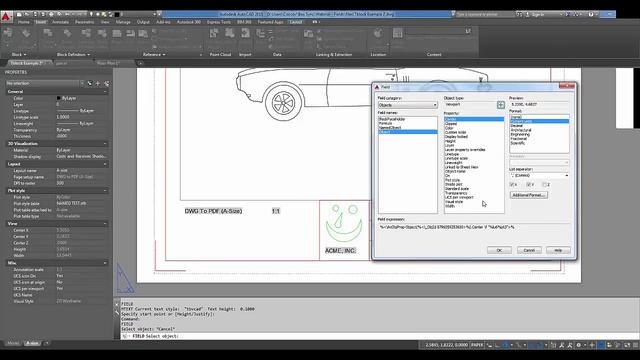Click the Help question mark in title bar
Screen dimensions: 640x360
point(591,14)
